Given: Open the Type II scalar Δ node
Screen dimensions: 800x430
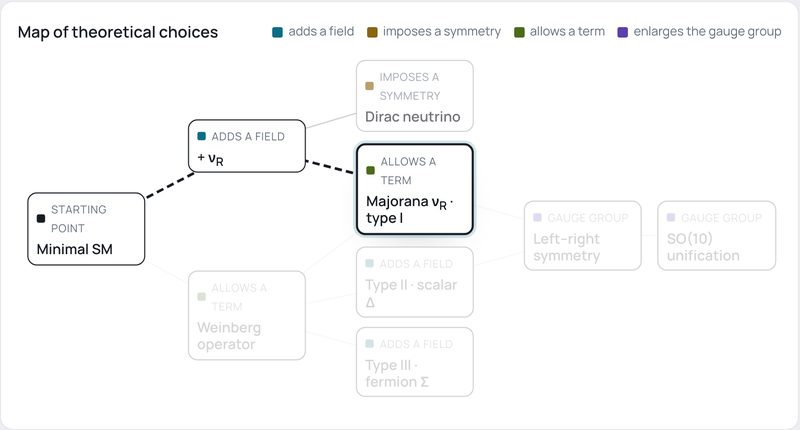Looking at the screenshot, I should (x=415, y=282).
